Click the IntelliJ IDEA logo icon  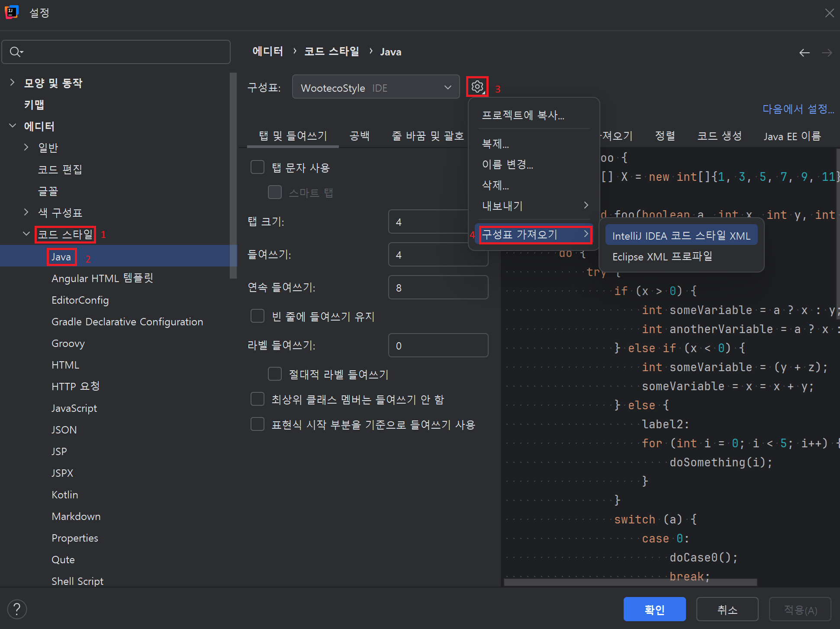click(x=12, y=12)
